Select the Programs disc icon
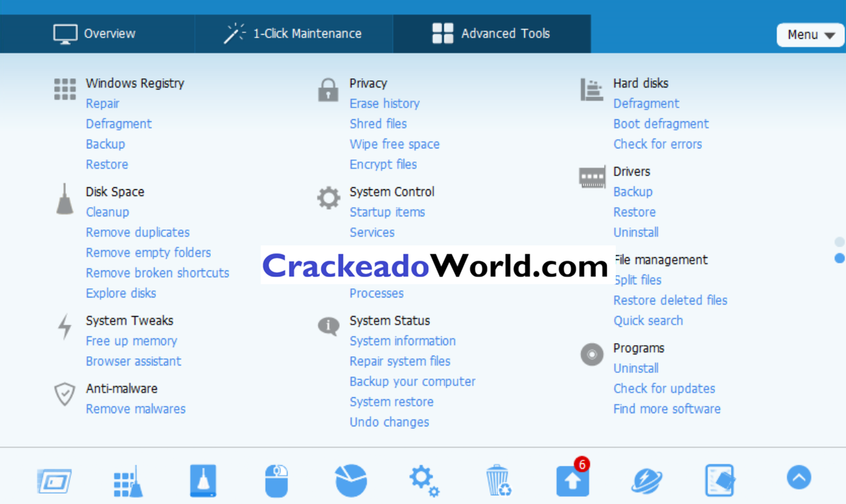 pyautogui.click(x=592, y=354)
